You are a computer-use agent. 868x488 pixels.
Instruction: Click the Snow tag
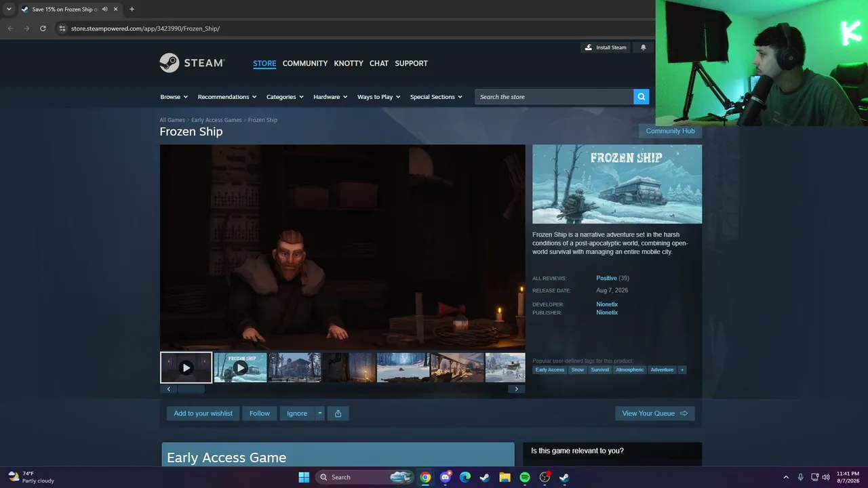[578, 370]
